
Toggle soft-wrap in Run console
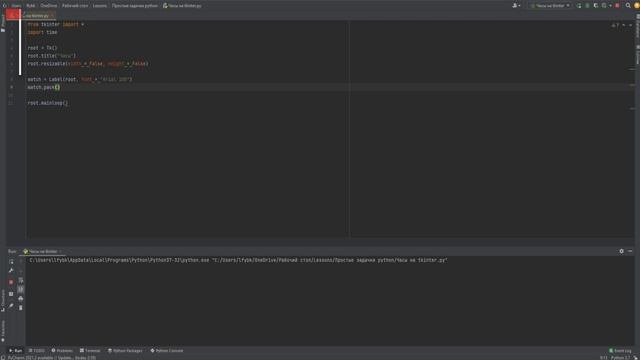tap(21, 280)
